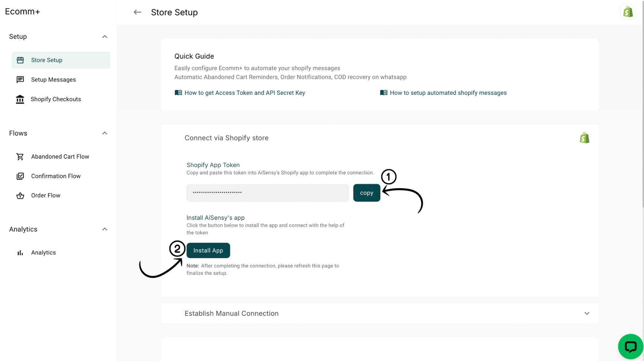
Task: Click the Install App button
Action: pyautogui.click(x=208, y=250)
